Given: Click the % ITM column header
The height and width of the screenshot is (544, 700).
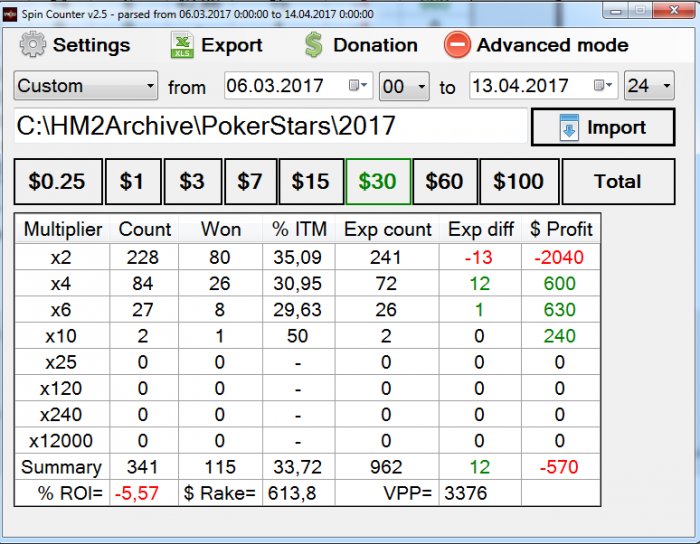Looking at the screenshot, I should [299, 229].
